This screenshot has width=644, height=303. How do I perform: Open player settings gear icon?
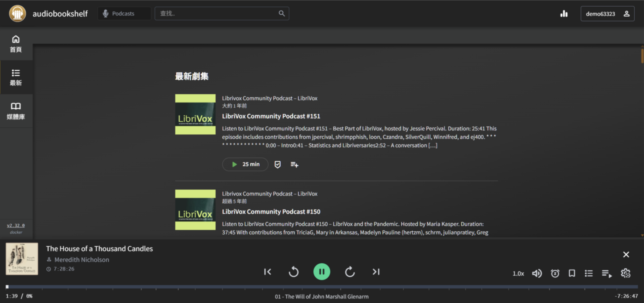point(625,273)
